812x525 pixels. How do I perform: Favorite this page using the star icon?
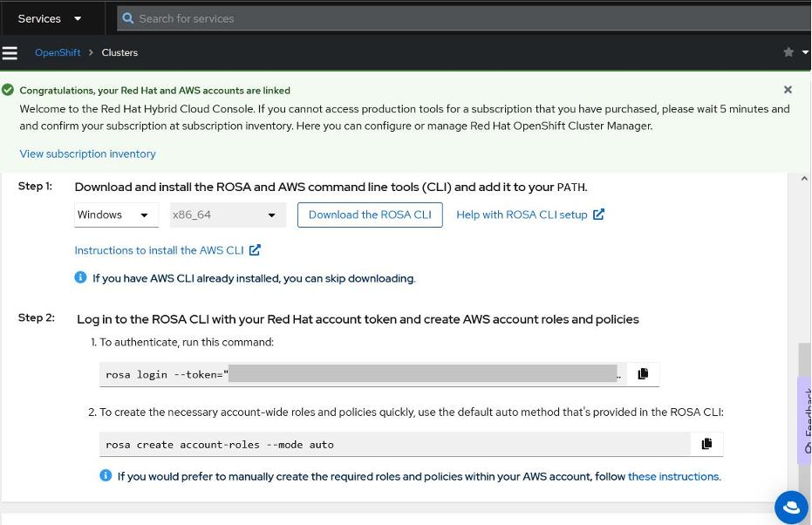[788, 52]
